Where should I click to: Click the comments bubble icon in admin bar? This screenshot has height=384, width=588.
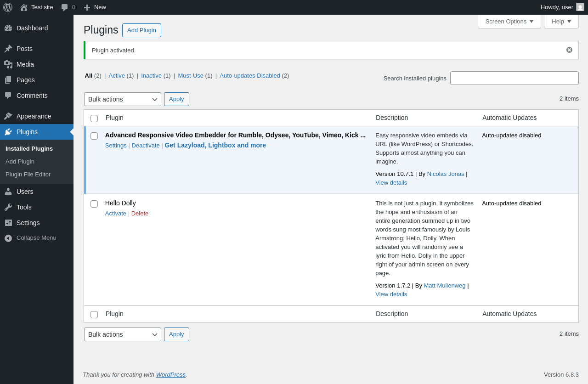(65, 7)
